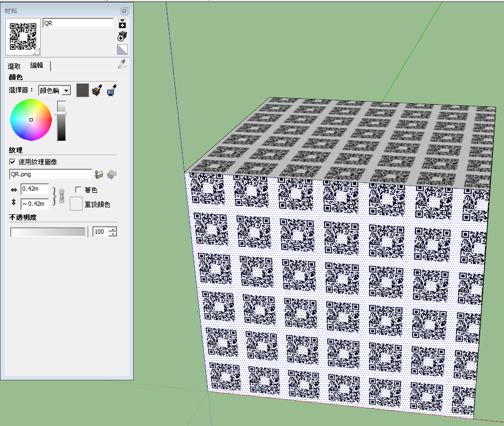Click the opacity value field 100
This screenshot has width=504, height=426.
[100, 232]
